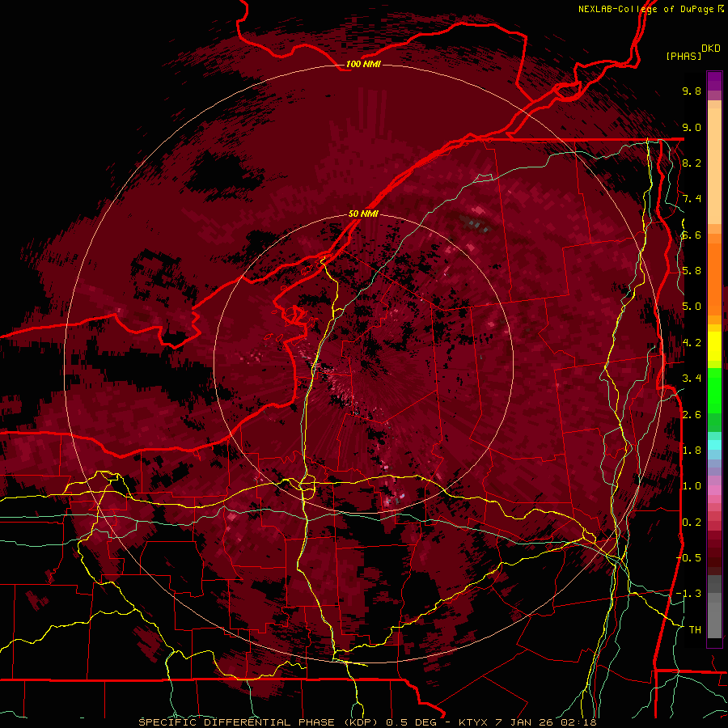Click the cyan segment of the color bar
Viewport: 728px width, 728px height.
pos(714,445)
